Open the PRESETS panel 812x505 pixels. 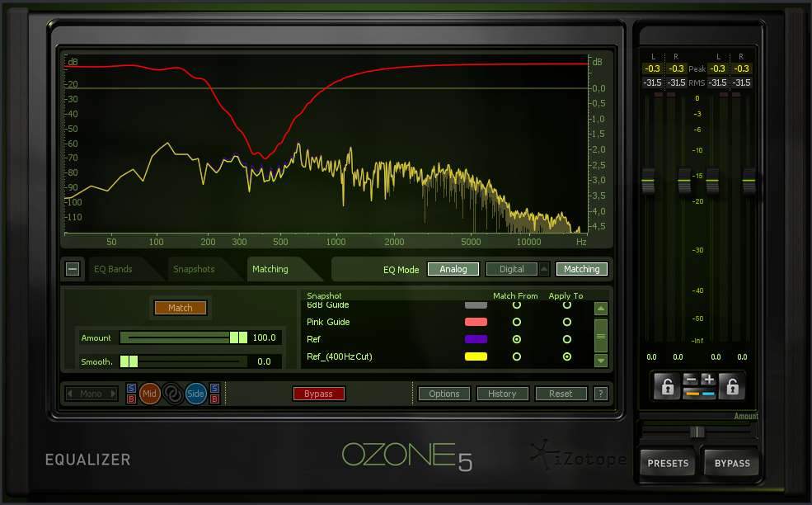click(668, 463)
